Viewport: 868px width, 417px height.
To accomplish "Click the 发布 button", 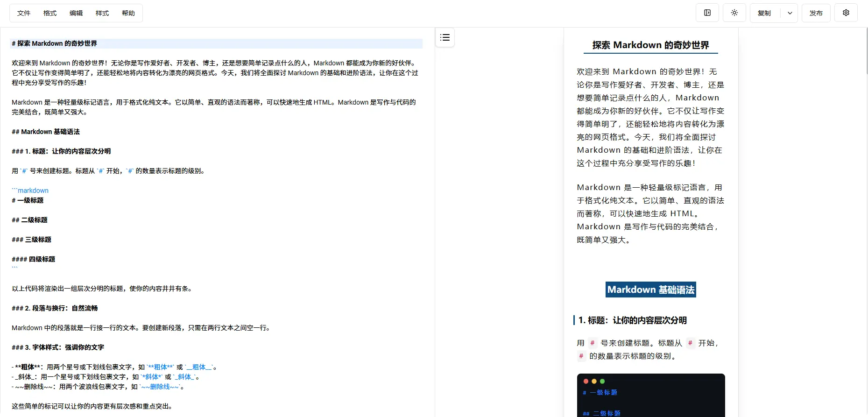I will [x=816, y=13].
